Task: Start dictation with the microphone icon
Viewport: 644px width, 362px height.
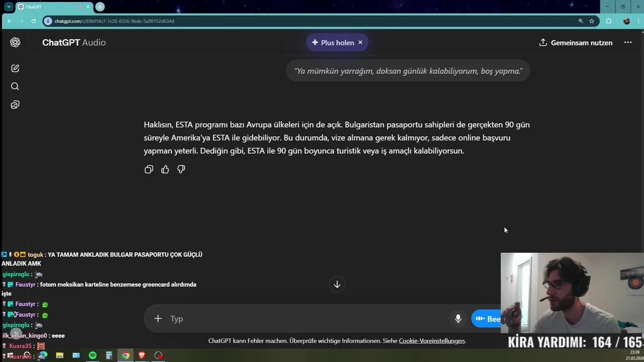Action: (458, 318)
